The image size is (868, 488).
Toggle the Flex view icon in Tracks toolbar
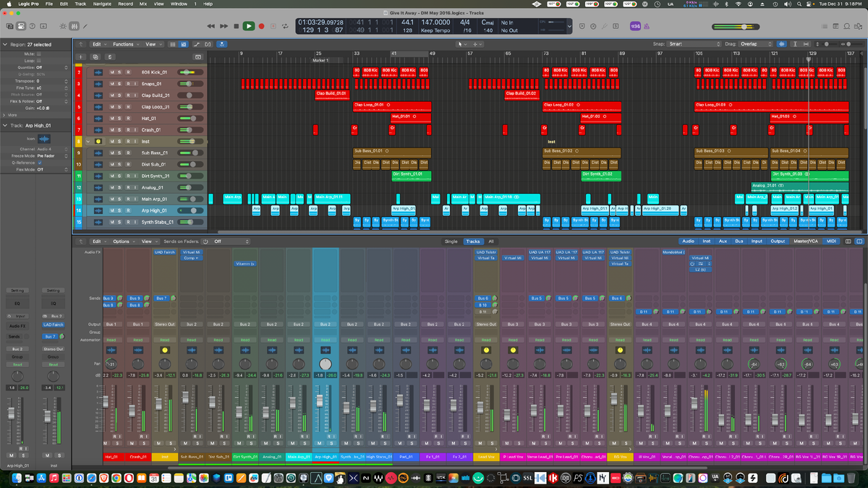coord(208,44)
